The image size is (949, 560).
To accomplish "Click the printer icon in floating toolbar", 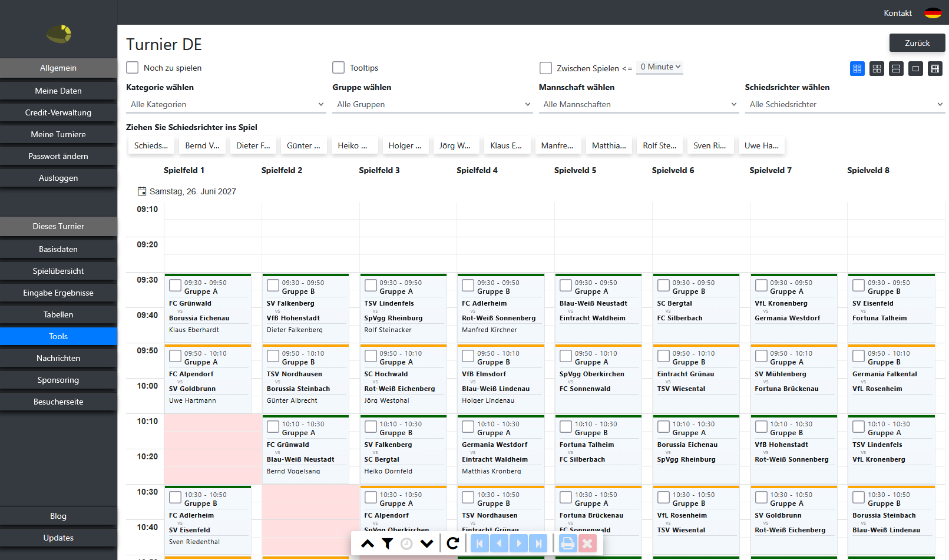I will 567,544.
